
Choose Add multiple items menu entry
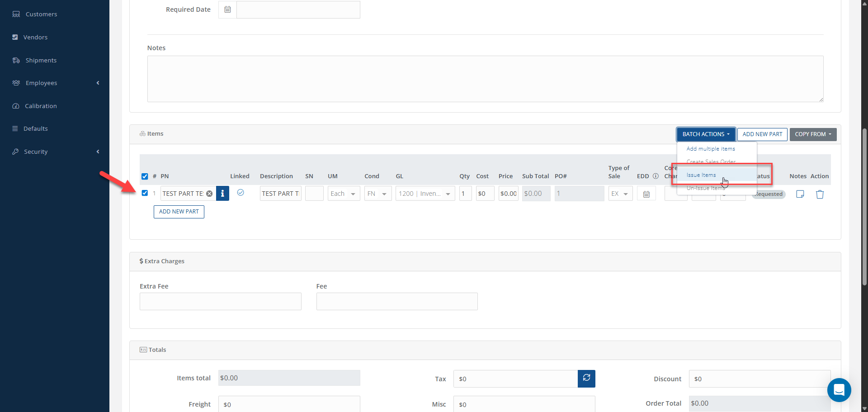point(711,149)
